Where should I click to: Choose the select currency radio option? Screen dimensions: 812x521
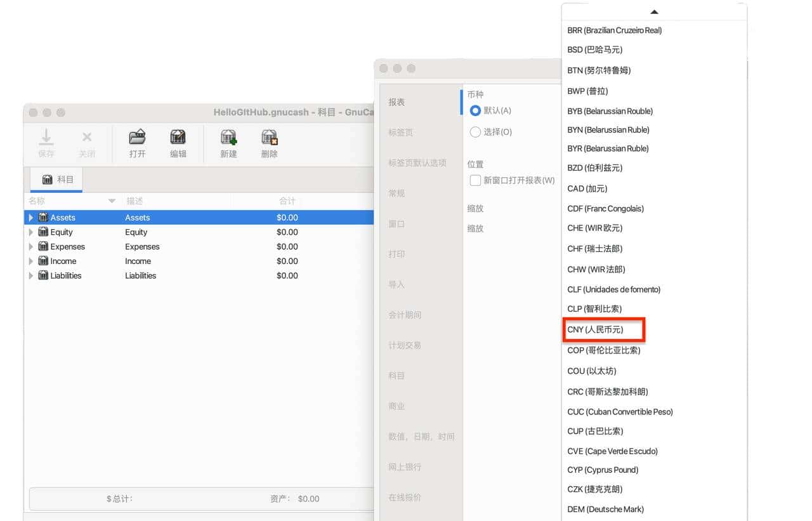click(475, 132)
